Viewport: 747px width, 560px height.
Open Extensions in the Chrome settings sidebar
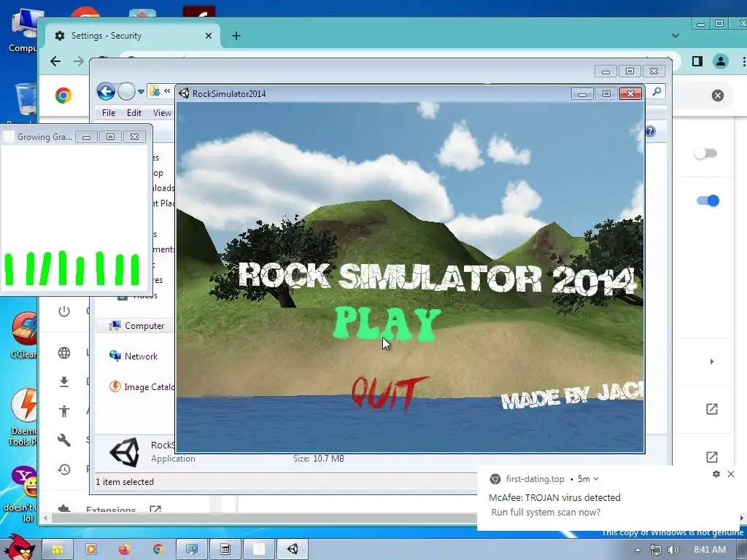tap(111, 510)
